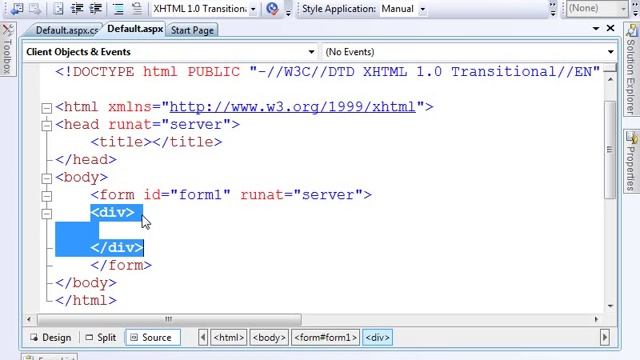Increase indent of selected lines

(x=96, y=8)
